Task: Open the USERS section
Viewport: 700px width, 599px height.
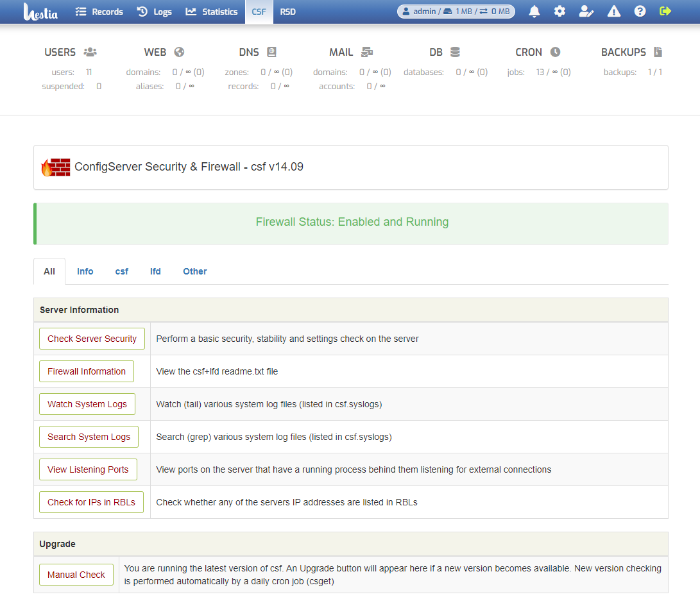Action: (x=71, y=53)
